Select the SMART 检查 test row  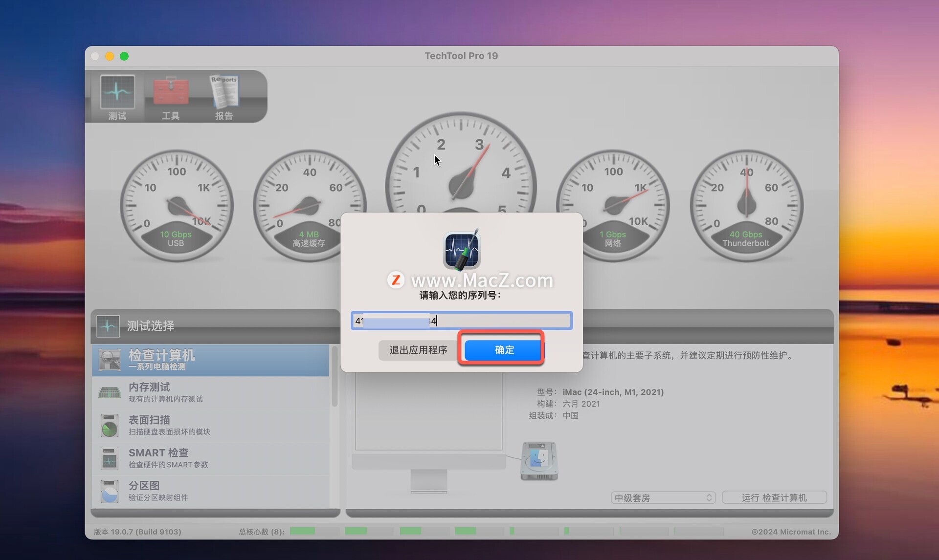click(x=210, y=458)
